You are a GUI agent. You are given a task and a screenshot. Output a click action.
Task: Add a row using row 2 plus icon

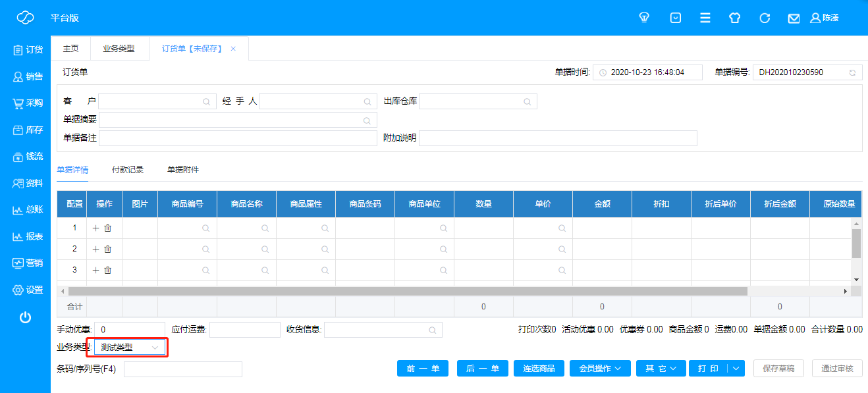tap(95, 249)
